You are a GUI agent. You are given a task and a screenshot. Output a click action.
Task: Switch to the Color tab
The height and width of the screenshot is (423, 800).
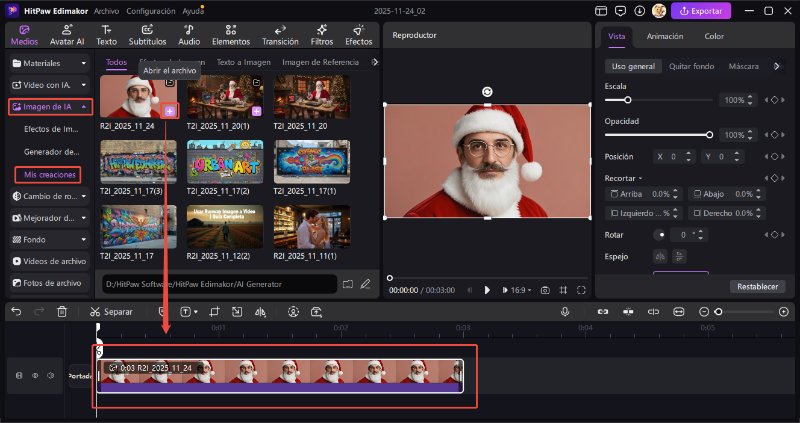point(714,36)
